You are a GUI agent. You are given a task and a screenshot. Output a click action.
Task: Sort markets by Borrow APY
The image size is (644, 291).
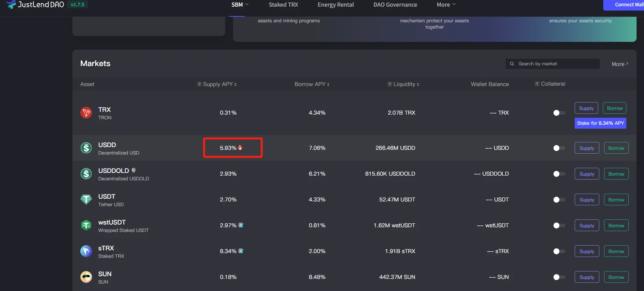tap(312, 84)
